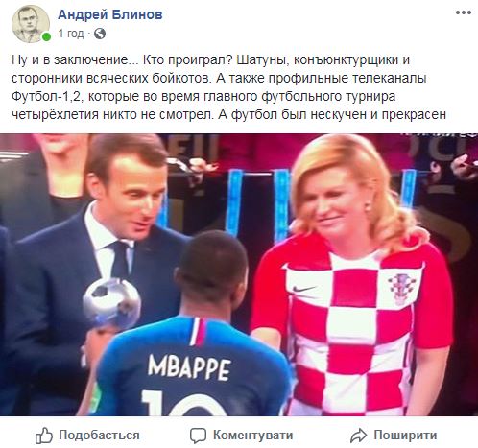Open the author name Андрей Блинов link

[110, 14]
